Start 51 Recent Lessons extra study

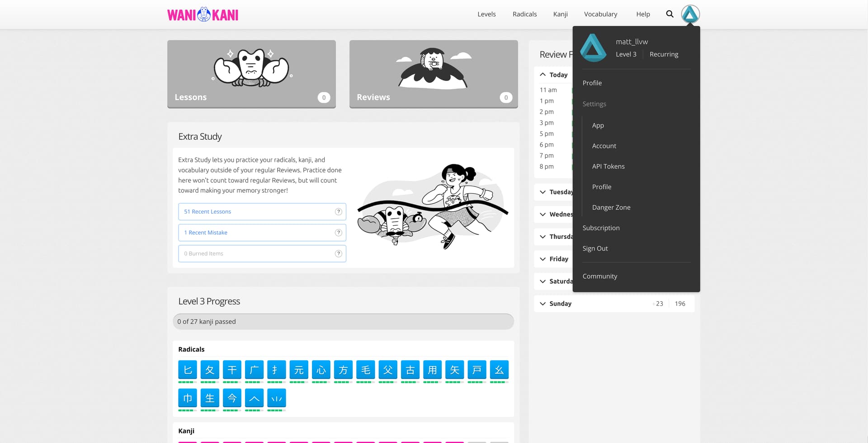[x=262, y=212]
